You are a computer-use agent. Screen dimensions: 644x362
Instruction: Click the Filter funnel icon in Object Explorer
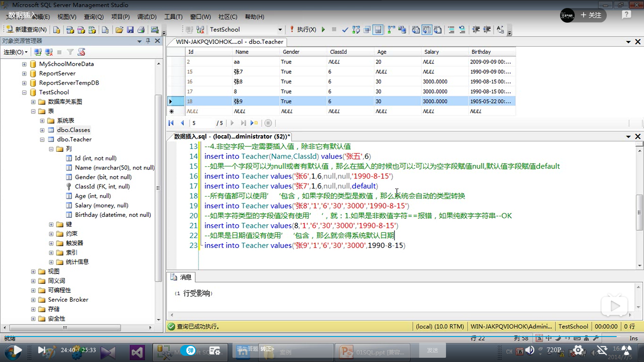point(70,52)
